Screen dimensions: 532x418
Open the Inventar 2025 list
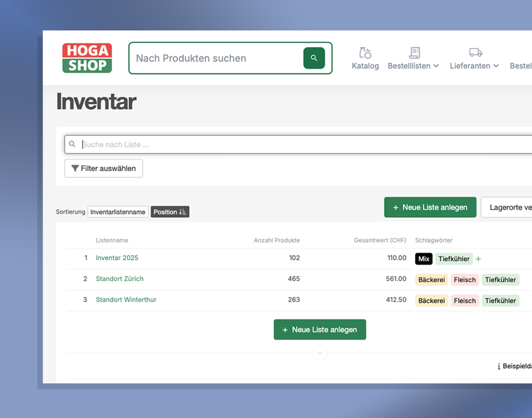click(117, 258)
